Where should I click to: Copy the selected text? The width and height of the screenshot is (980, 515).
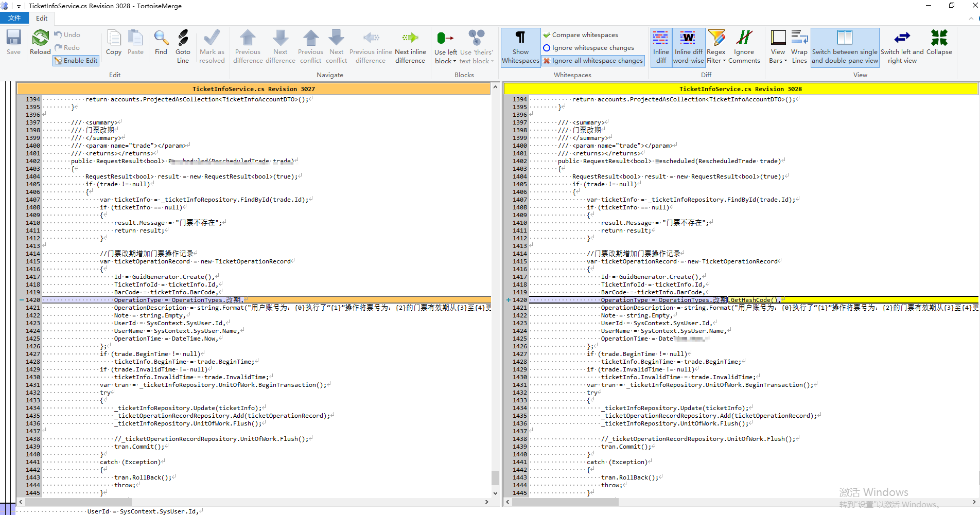pyautogui.click(x=114, y=42)
